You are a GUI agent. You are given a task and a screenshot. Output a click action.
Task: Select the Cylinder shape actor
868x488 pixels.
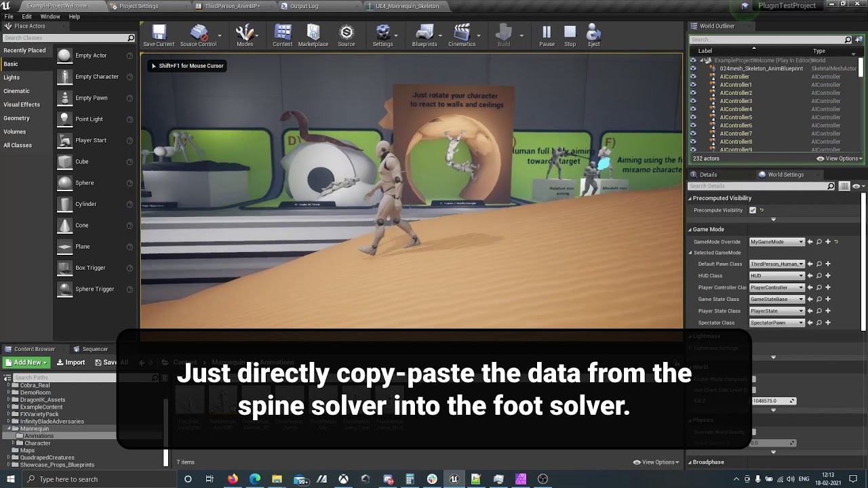95,204
